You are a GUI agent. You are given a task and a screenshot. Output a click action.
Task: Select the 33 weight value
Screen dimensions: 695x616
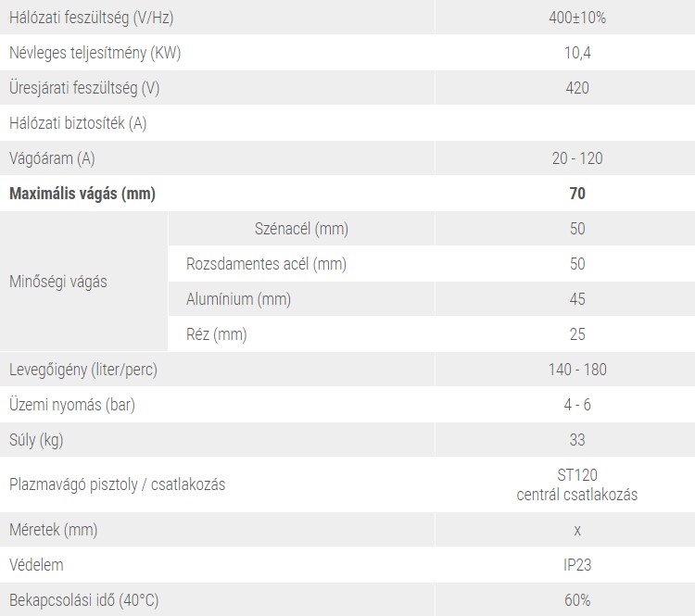(577, 440)
